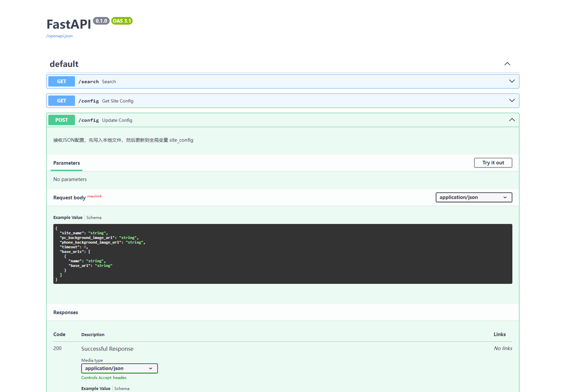The image size is (564, 392).
Task: Click the No links text
Action: (x=503, y=348)
